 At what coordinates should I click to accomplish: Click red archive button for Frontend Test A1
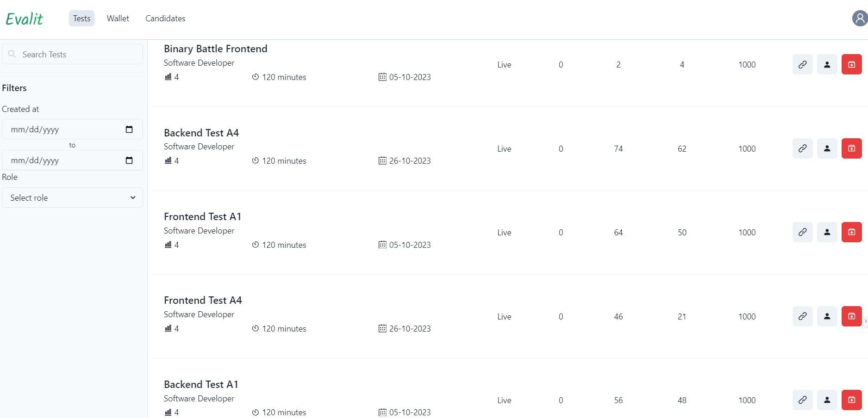point(851,232)
